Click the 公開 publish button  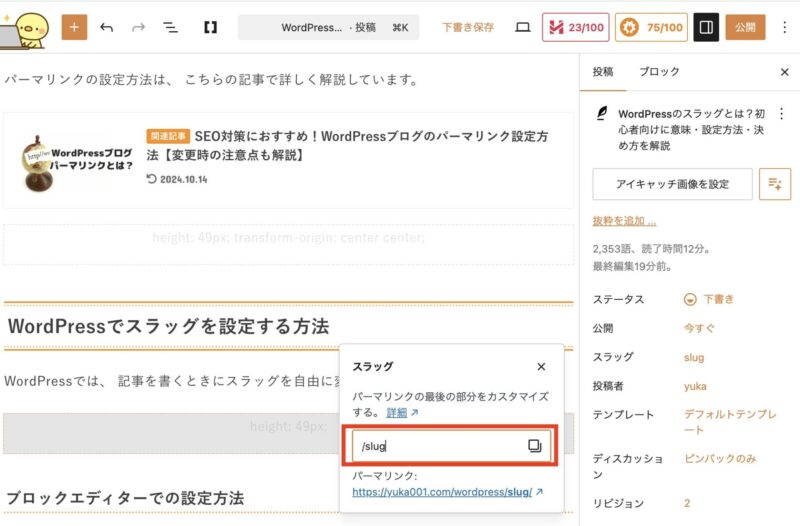pyautogui.click(x=745, y=27)
